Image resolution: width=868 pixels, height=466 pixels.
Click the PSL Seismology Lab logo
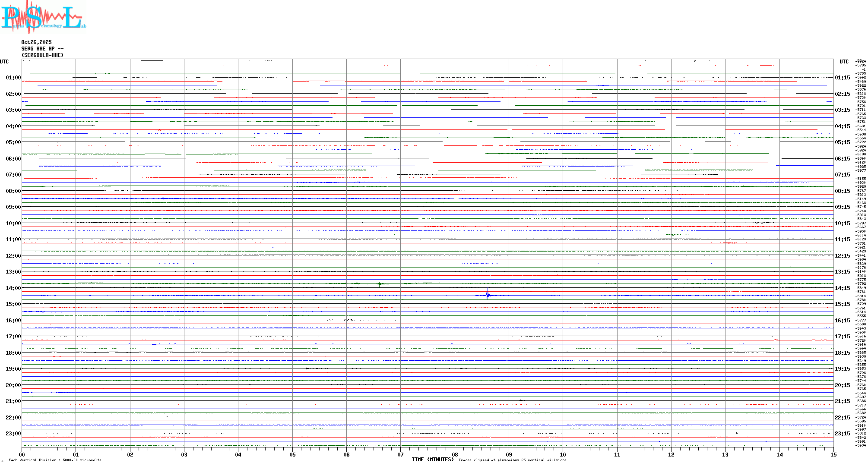pos(43,16)
